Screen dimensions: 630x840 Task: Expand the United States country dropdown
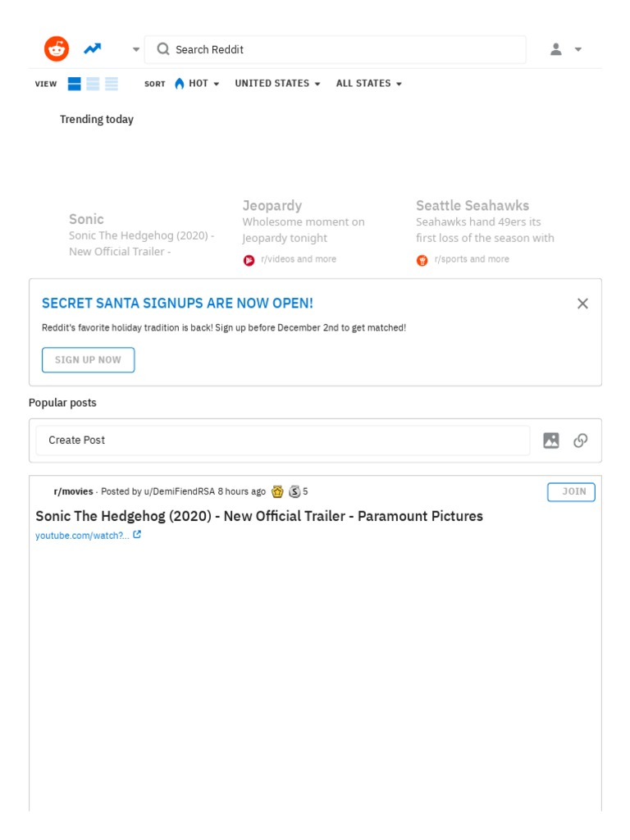coord(277,84)
